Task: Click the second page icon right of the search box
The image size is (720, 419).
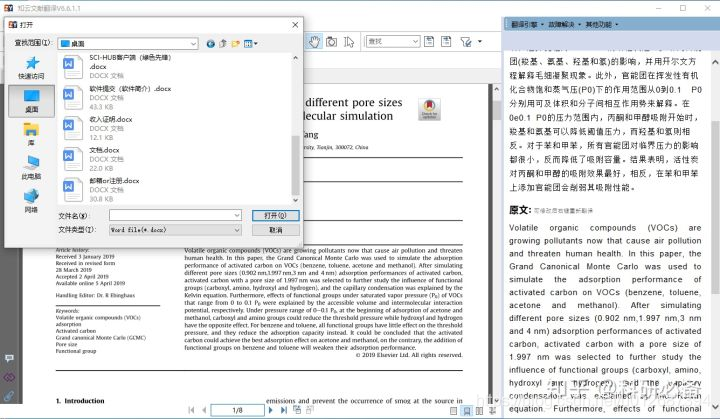Action: (x=446, y=41)
